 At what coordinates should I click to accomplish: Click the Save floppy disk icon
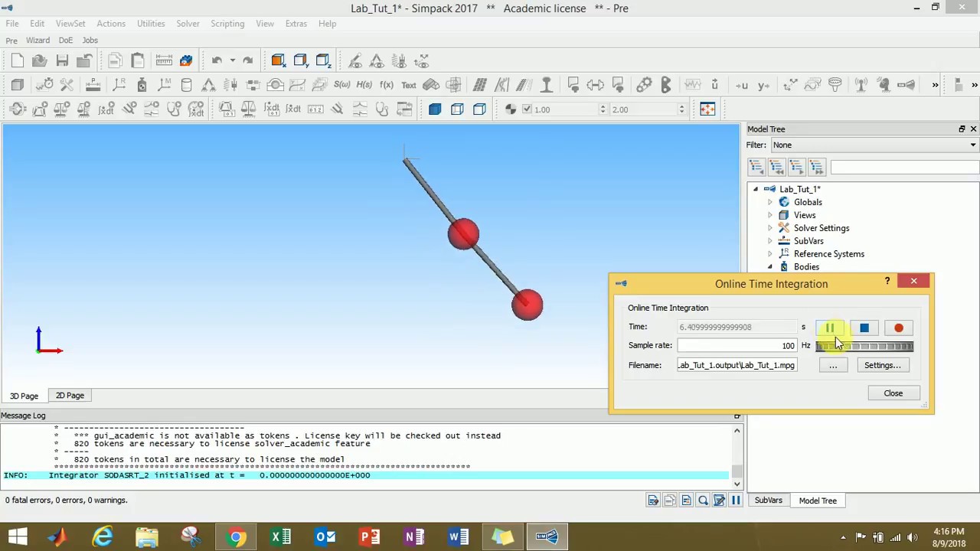tap(62, 60)
